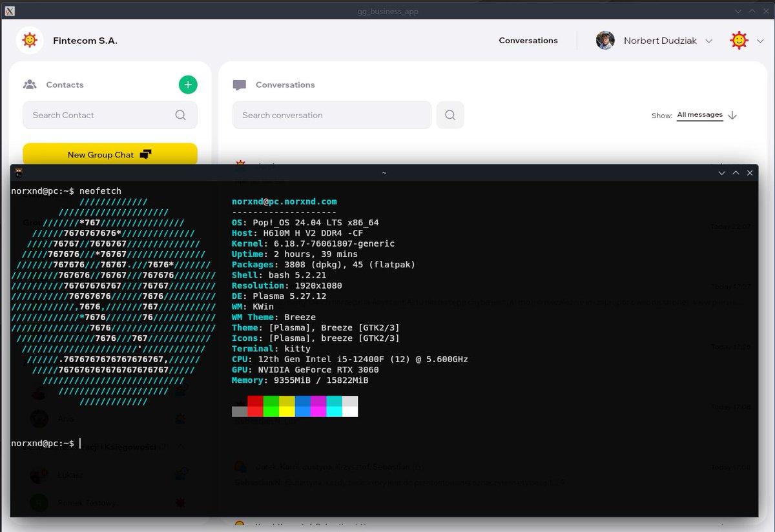The image size is (775, 532).
Task: Click the 'Show:' label before All messages
Action: pyautogui.click(x=662, y=116)
